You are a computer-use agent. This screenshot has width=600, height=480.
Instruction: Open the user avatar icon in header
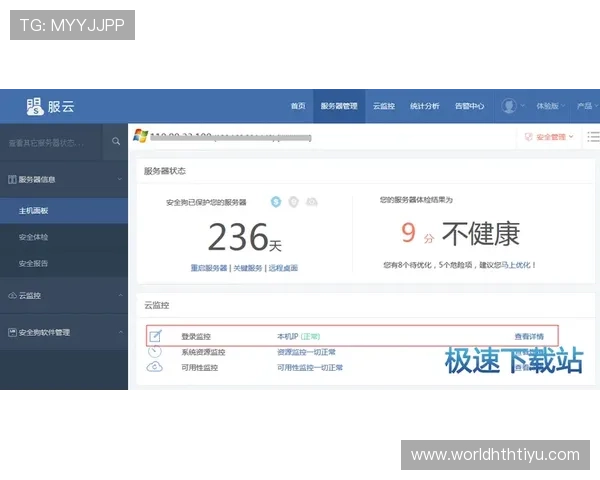click(x=509, y=106)
